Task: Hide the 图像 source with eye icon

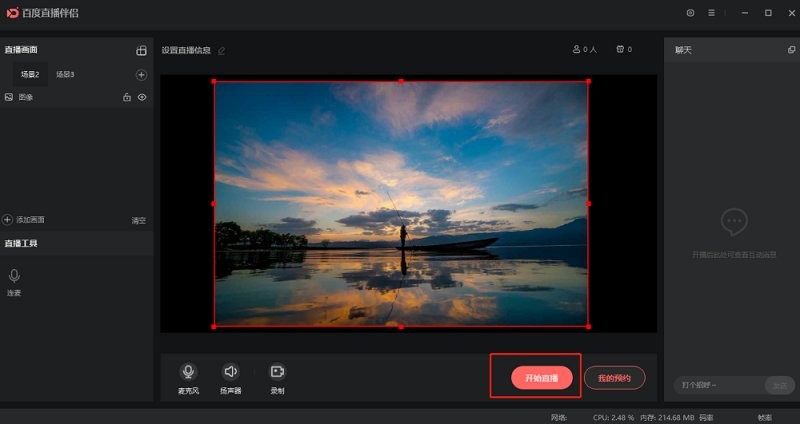Action: (x=142, y=97)
